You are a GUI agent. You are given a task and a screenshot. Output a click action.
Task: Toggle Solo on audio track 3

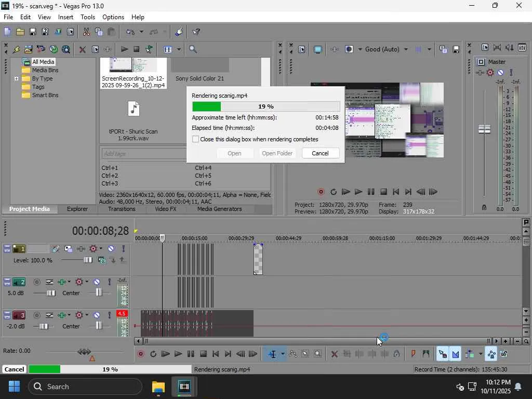click(x=109, y=315)
